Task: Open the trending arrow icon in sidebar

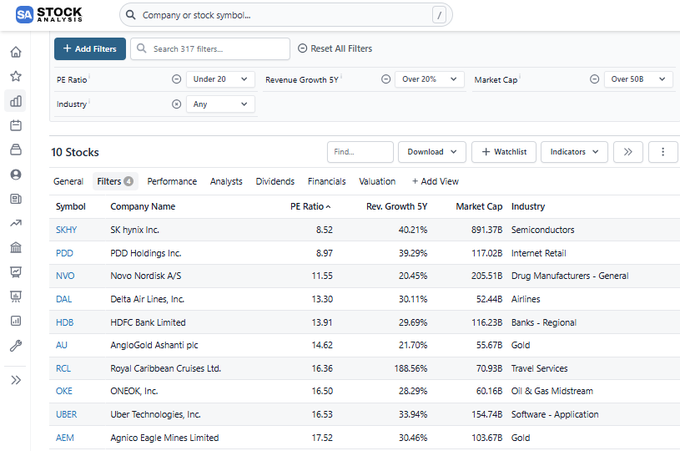Action: pyautogui.click(x=16, y=223)
